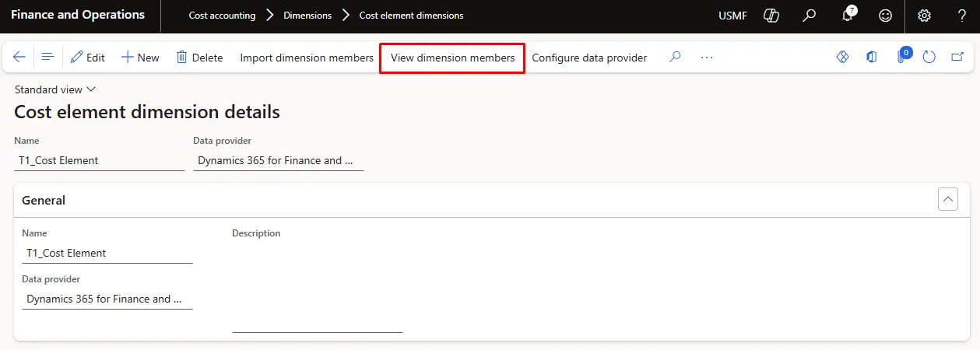The image size is (980, 350).
Task: Open the attachments paperclip icon
Action: [x=901, y=56]
